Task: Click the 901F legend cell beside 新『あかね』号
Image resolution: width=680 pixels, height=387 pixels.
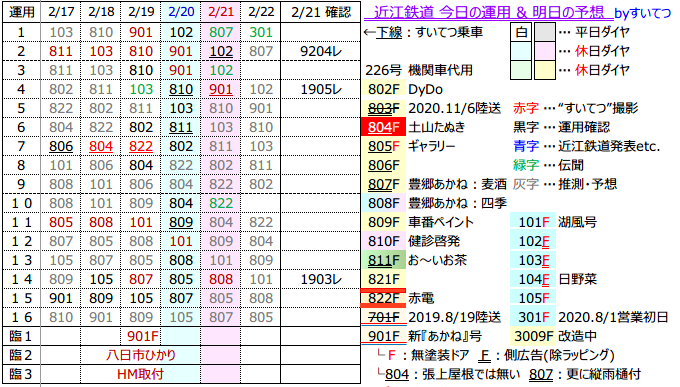Action: tap(384, 336)
